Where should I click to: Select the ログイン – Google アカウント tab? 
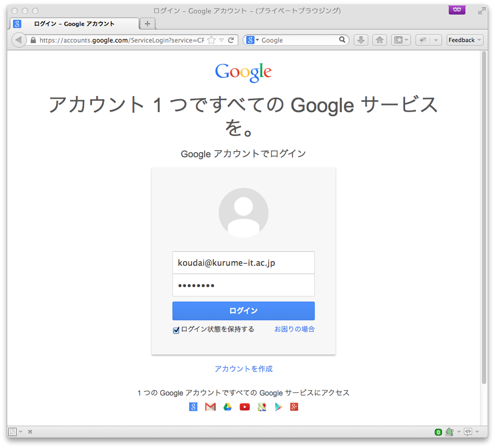click(74, 24)
